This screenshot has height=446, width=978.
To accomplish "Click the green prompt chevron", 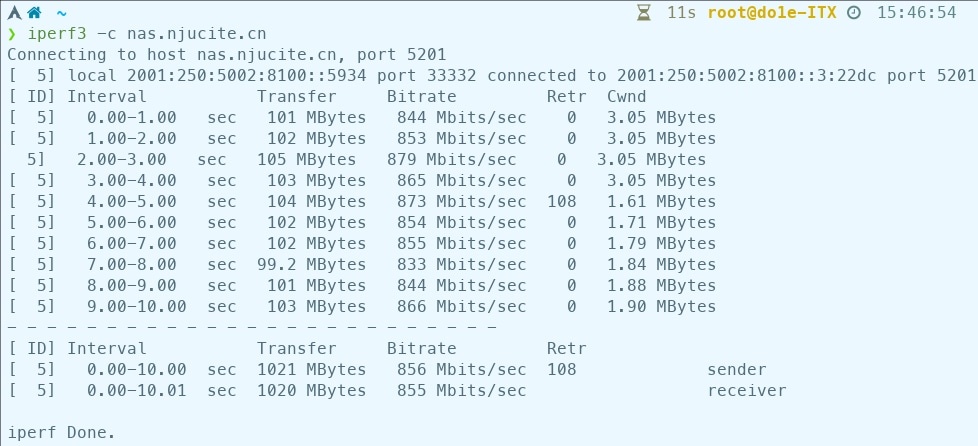I will point(11,33).
